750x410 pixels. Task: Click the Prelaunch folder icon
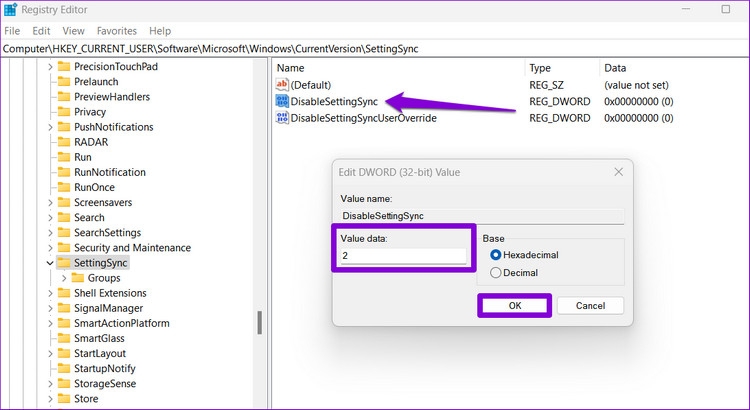coord(64,81)
